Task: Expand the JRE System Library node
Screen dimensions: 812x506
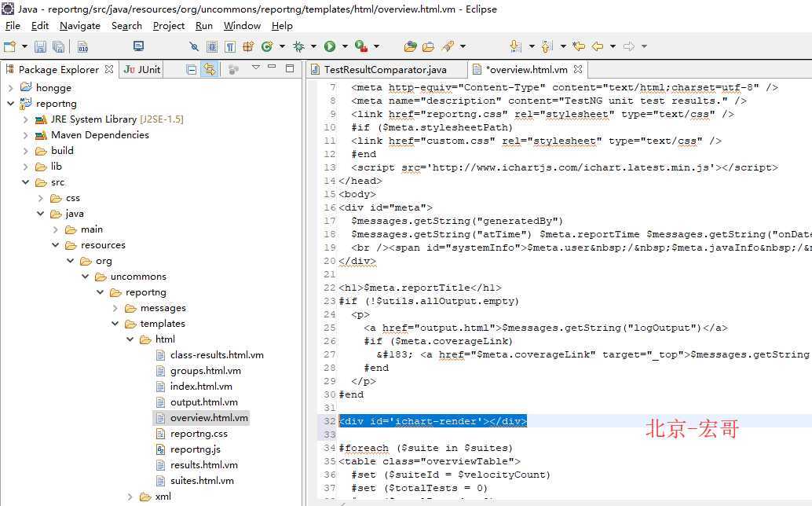Action: 25,119
